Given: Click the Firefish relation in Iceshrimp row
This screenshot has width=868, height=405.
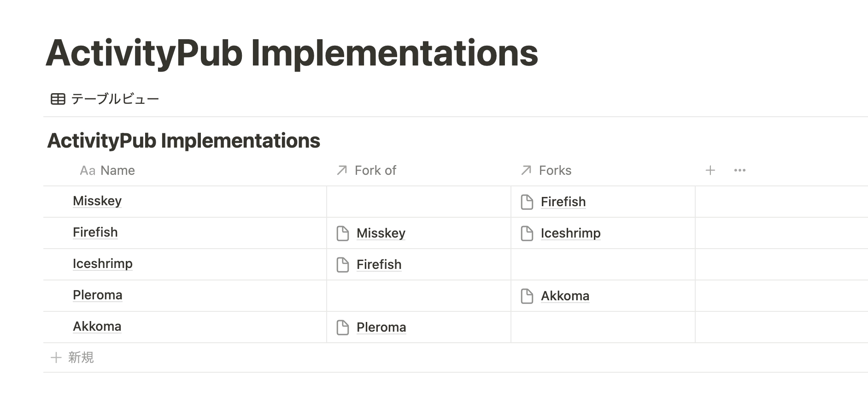Looking at the screenshot, I should (379, 265).
